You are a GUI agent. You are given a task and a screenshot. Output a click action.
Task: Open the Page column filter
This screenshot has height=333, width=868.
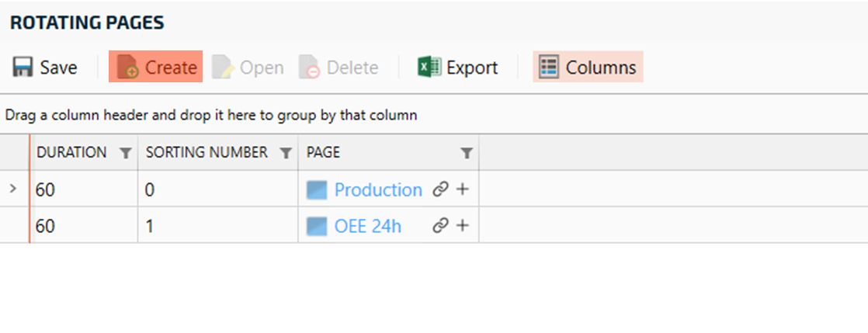pyautogui.click(x=466, y=154)
